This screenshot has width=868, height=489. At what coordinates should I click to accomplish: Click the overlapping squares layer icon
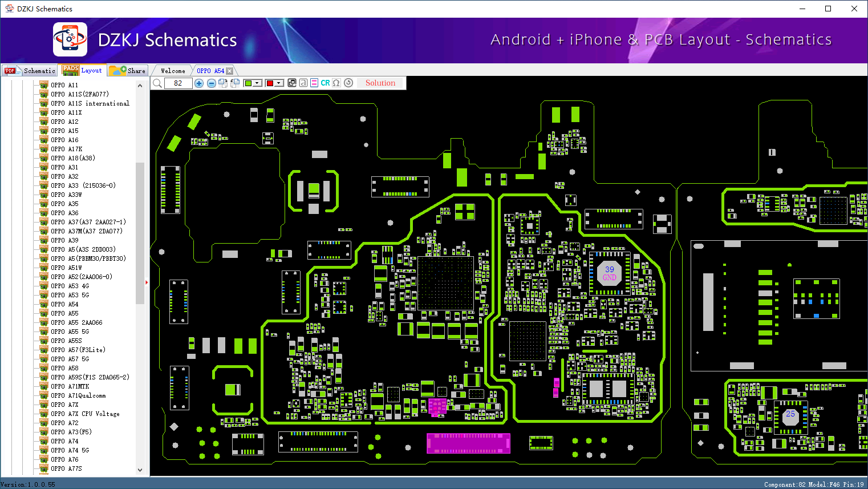click(x=292, y=83)
